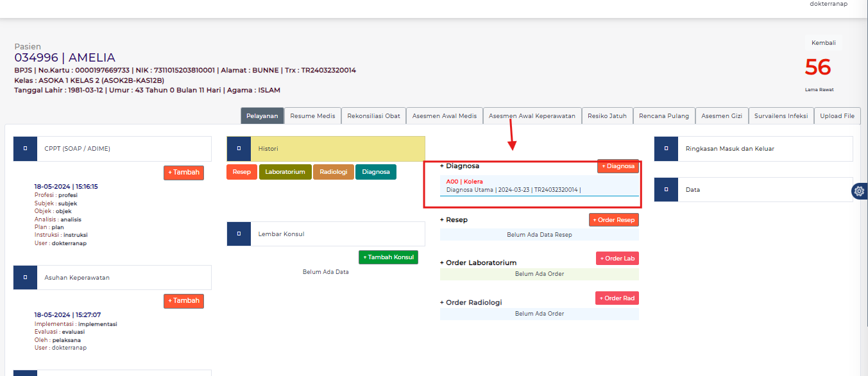Click the Asuhan Keperawatan square icon
The width and height of the screenshot is (868, 376).
pyautogui.click(x=25, y=278)
